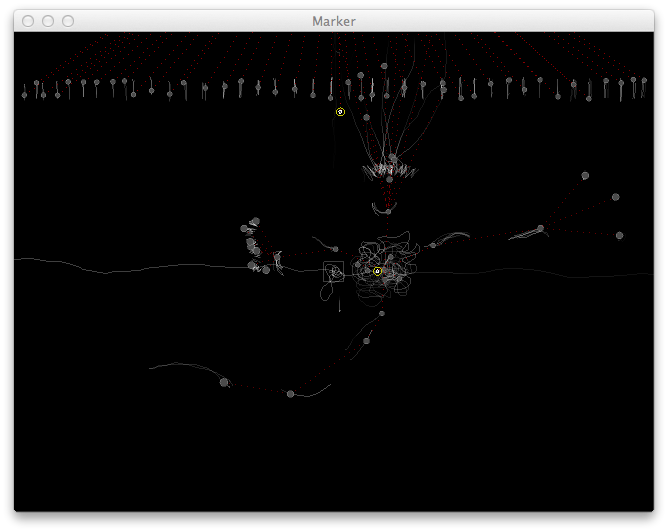
Task: Select the yellow ring marker inside the scribble
Action: tap(377, 271)
